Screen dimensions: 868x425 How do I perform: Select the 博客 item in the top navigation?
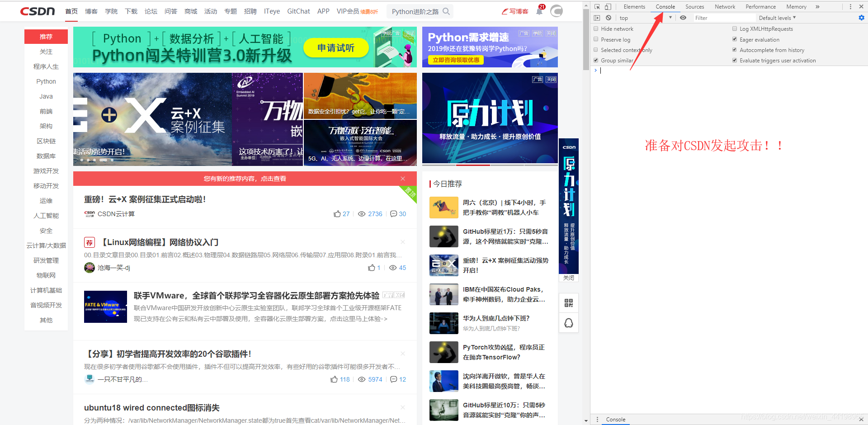tap(91, 11)
